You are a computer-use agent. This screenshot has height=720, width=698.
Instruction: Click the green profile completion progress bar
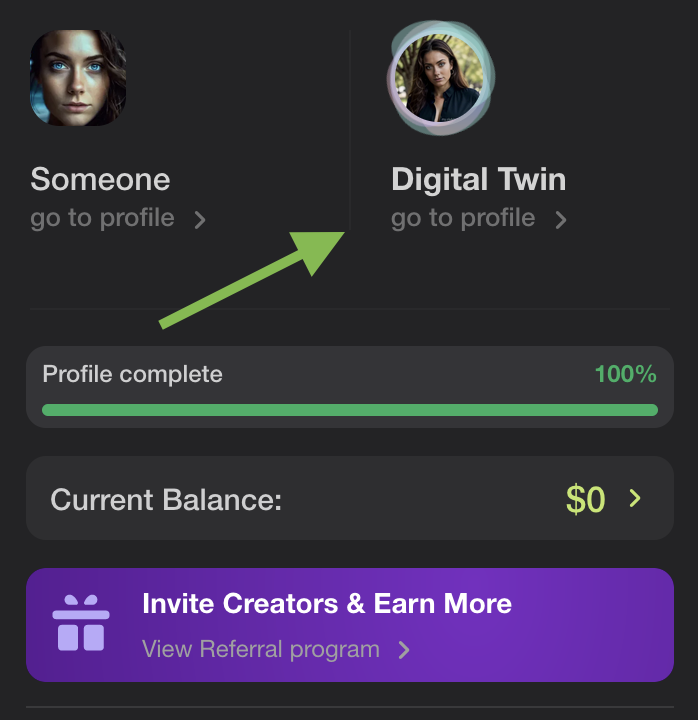[350, 410]
